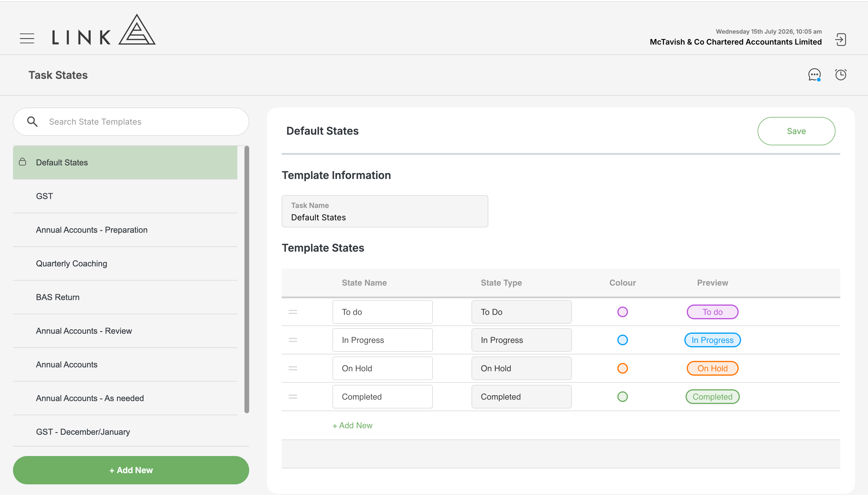Click the Colour column header
The height and width of the screenshot is (495, 868).
point(622,283)
